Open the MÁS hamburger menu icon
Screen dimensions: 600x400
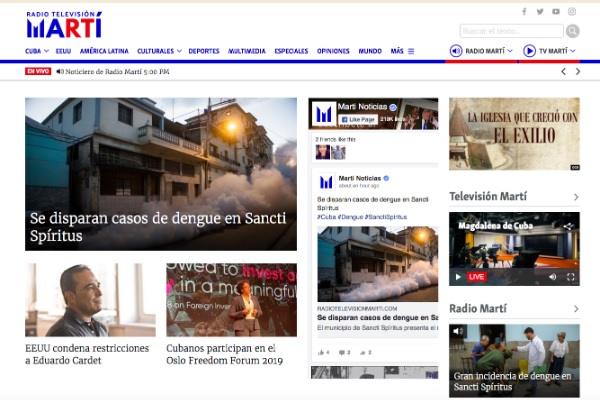coord(411,51)
